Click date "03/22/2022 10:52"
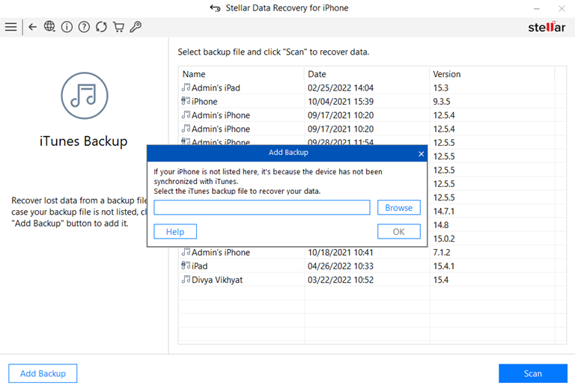This screenshot has height=392, width=575. 341,280
